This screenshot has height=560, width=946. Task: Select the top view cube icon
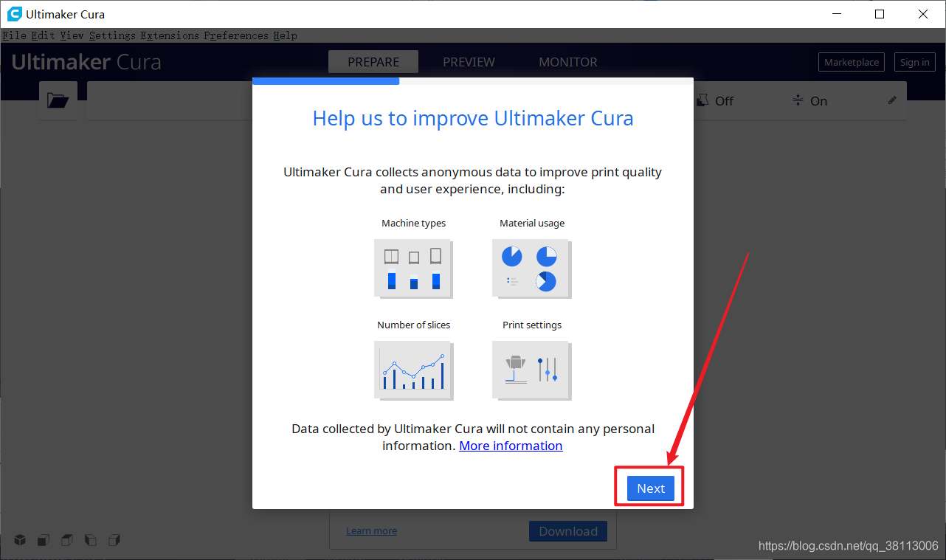click(67, 540)
